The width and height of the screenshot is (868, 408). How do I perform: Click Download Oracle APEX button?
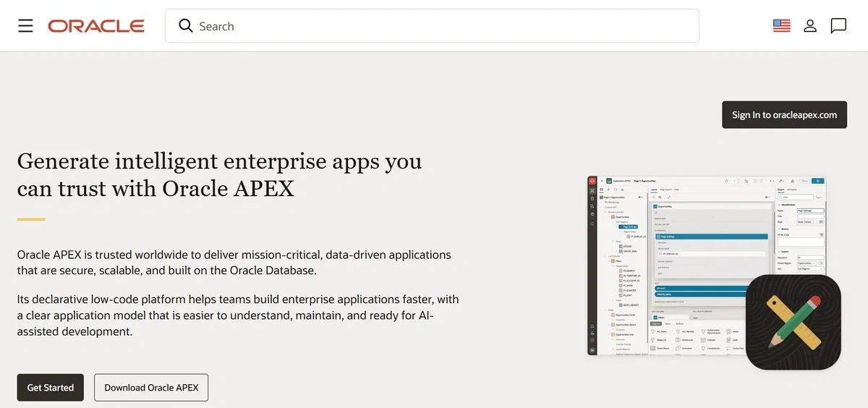coord(151,388)
